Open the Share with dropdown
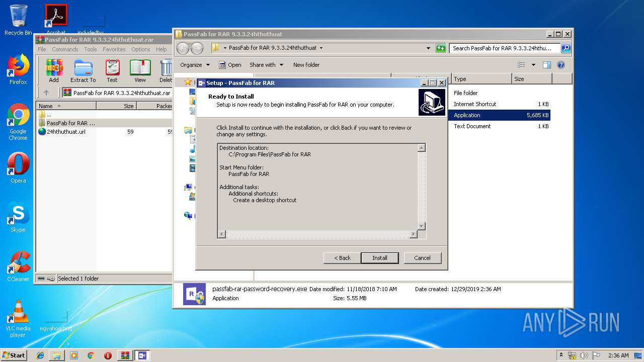This screenshot has width=644, height=362. click(x=266, y=65)
